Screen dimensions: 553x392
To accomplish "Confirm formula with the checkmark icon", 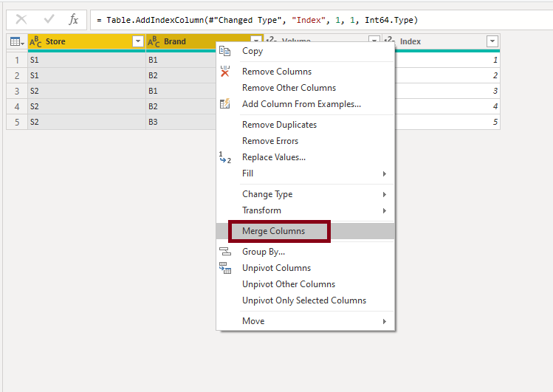I will (x=49, y=19).
